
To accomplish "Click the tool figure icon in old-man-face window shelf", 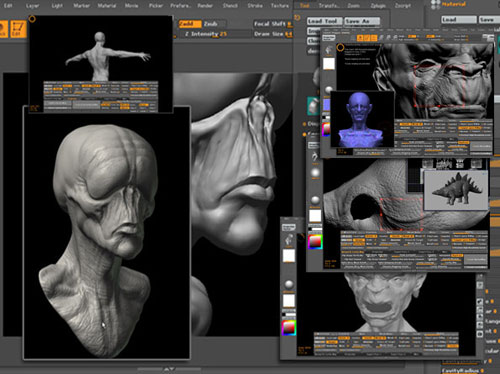I will click(x=329, y=50).
